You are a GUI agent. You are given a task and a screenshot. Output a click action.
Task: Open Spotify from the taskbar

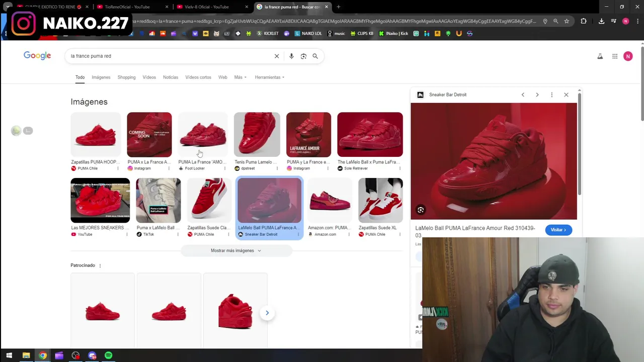[x=108, y=355]
